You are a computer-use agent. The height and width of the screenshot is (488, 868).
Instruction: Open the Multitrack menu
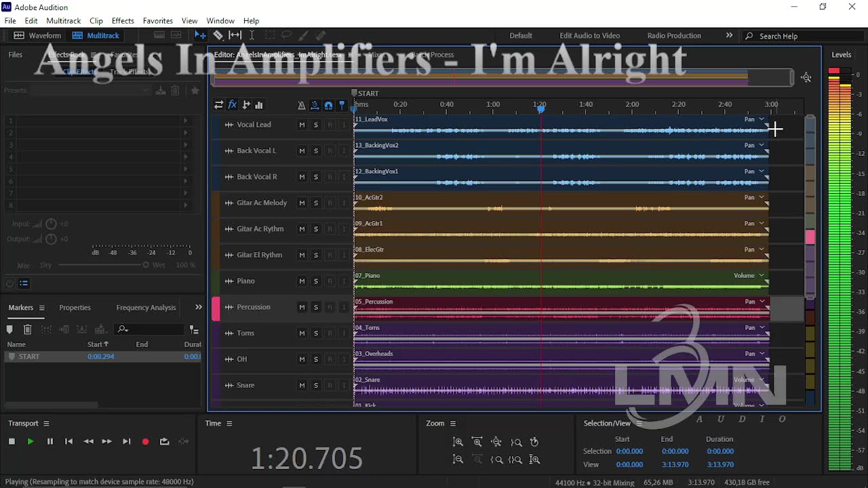pos(63,20)
